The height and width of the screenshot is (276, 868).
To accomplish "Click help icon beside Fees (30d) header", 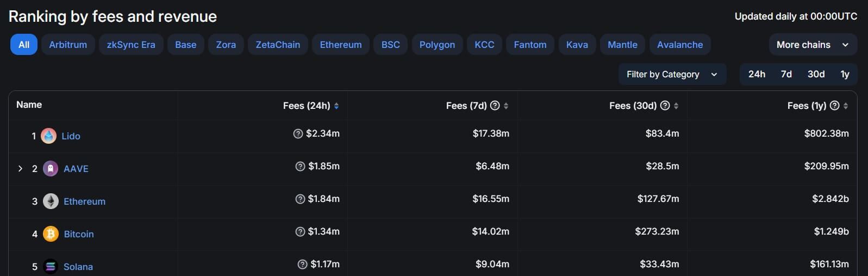I will point(665,106).
